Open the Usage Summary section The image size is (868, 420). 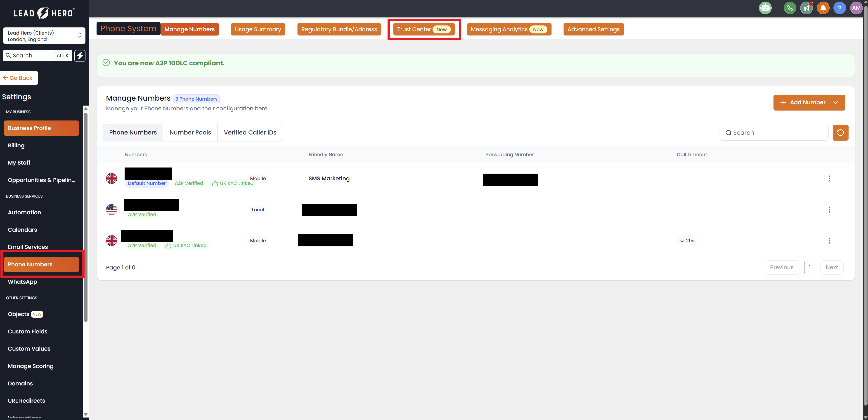258,29
